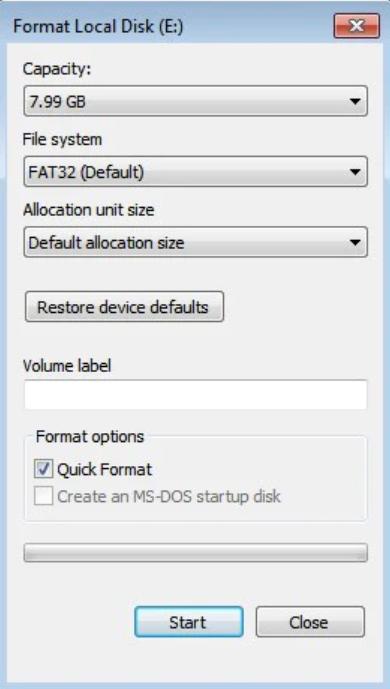Click the FAT32 (Default) combo box
Screen dimensions: 390x689
(x=195, y=172)
